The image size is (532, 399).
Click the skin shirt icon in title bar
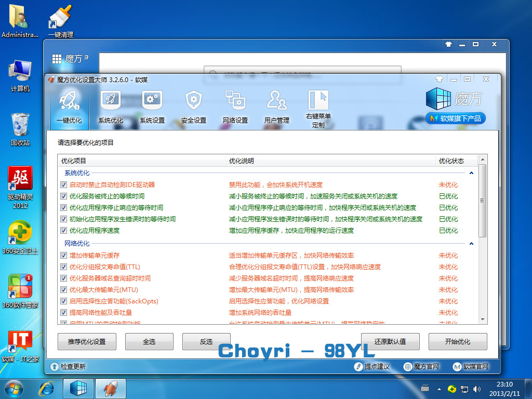[x=439, y=79]
